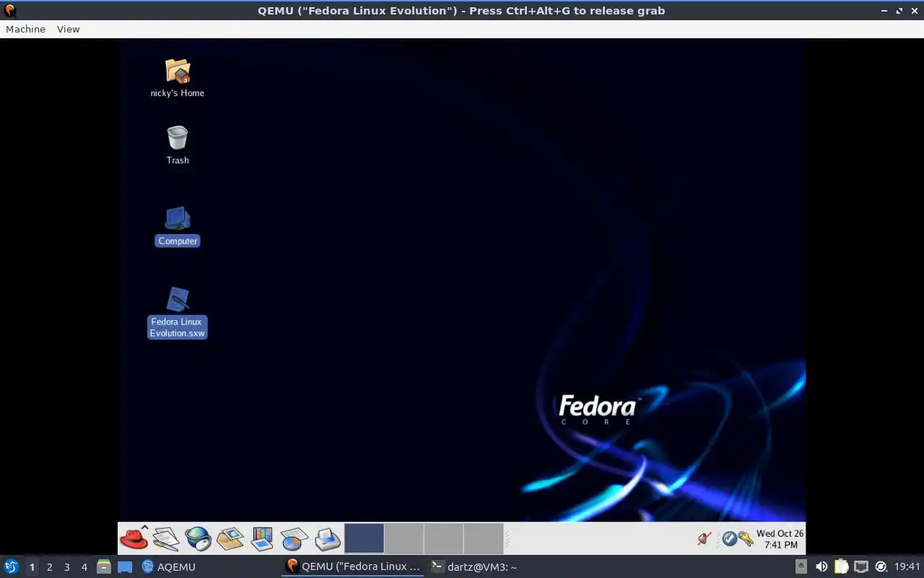This screenshot has height=578, width=924.
Task: Switch to first Fedora workspace
Action: 364,538
